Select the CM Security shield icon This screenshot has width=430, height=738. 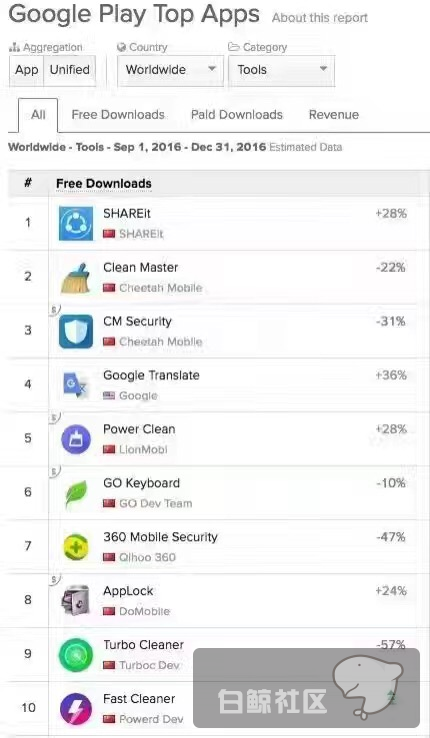[76, 331]
